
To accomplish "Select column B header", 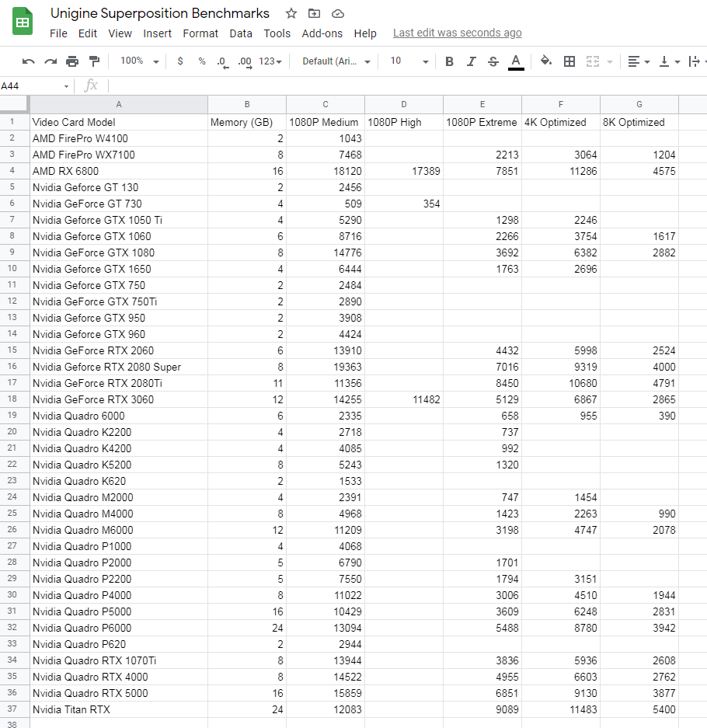I will pyautogui.click(x=247, y=104).
